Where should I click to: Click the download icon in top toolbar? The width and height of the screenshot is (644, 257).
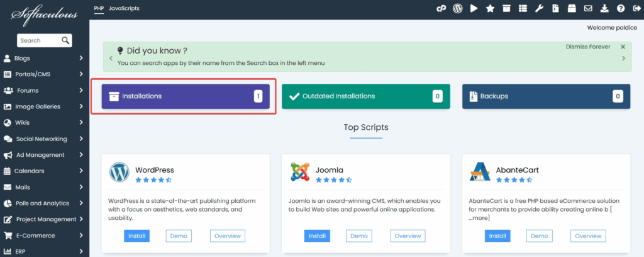tap(604, 9)
